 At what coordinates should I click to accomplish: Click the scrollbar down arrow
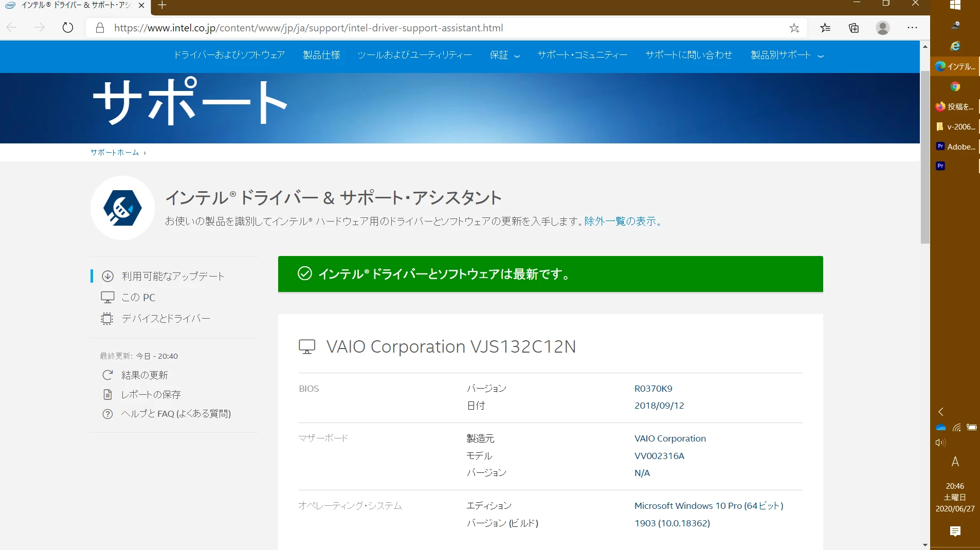pyautogui.click(x=925, y=545)
